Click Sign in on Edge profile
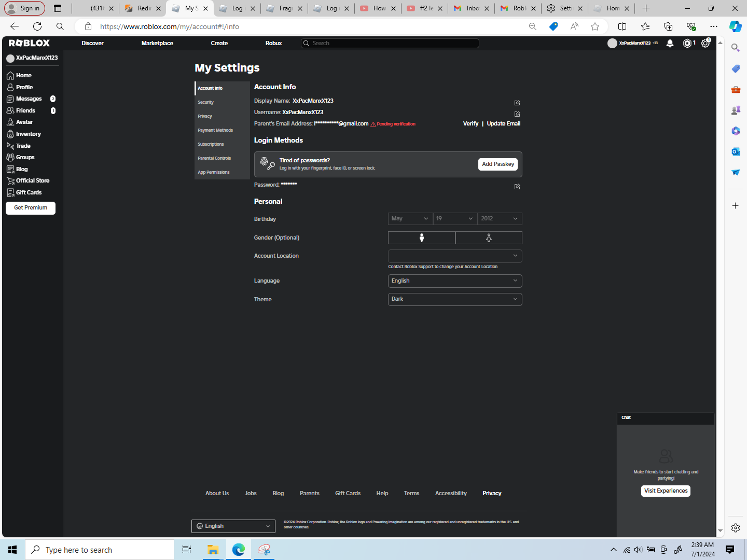This screenshot has height=560, width=747. [24, 8]
